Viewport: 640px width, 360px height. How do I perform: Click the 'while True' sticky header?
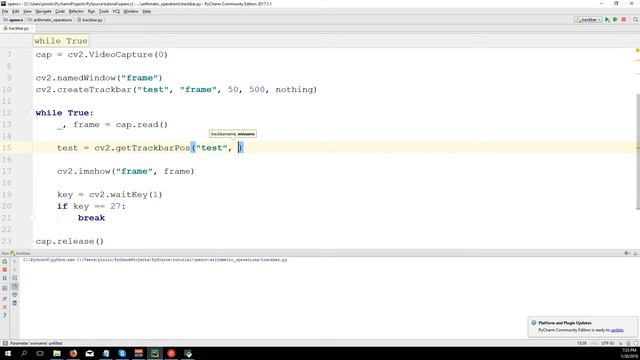click(60, 41)
